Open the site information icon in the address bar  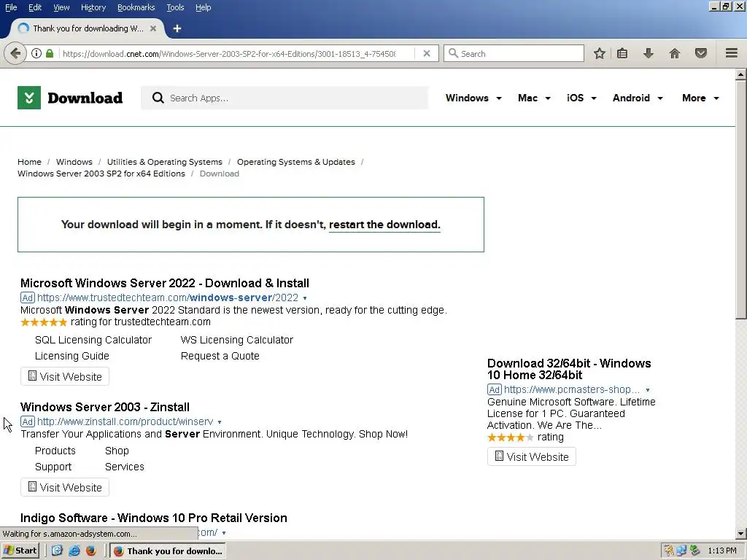coord(36,53)
